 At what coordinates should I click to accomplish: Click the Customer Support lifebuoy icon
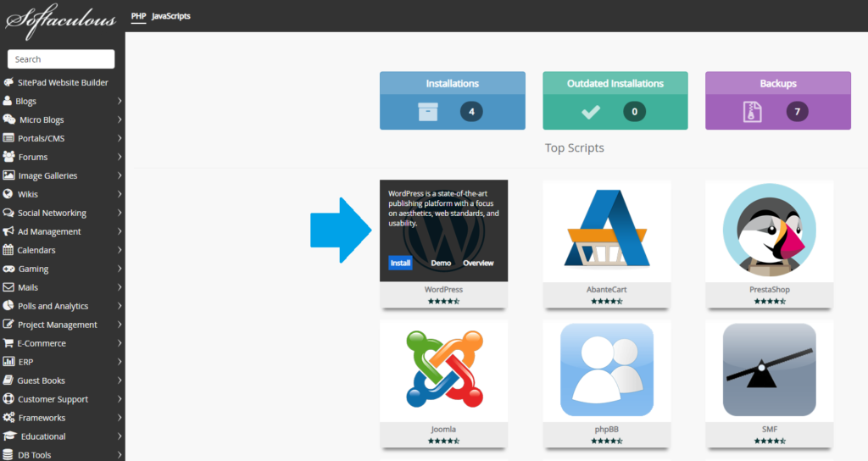click(x=8, y=398)
